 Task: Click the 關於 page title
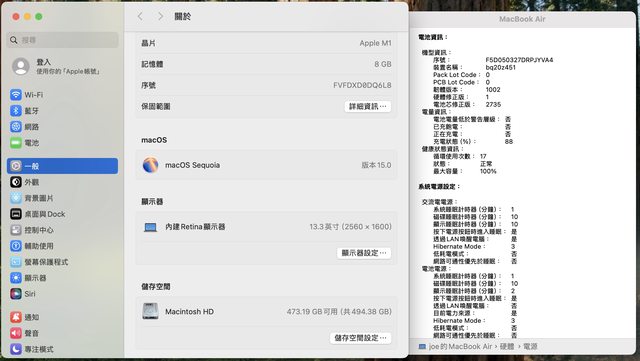tap(182, 16)
